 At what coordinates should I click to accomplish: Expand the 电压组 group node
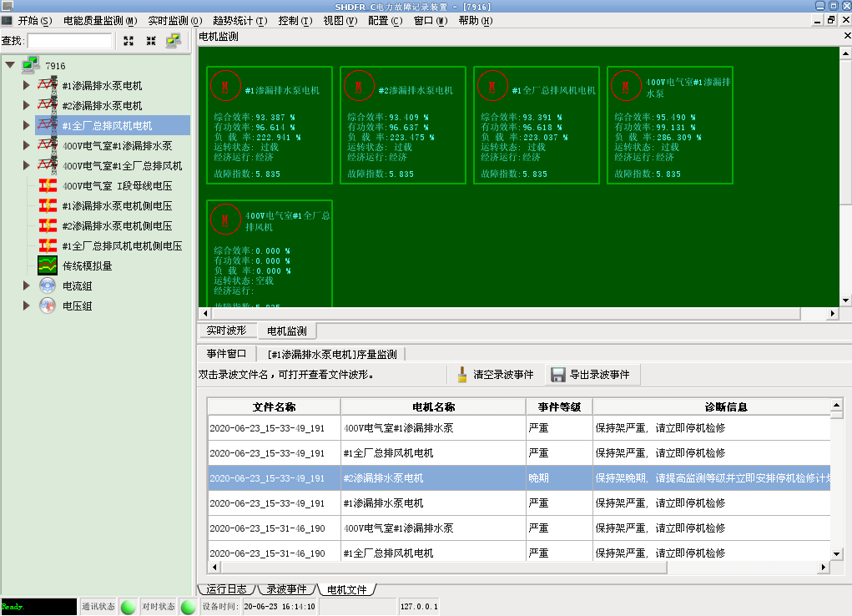click(x=27, y=306)
